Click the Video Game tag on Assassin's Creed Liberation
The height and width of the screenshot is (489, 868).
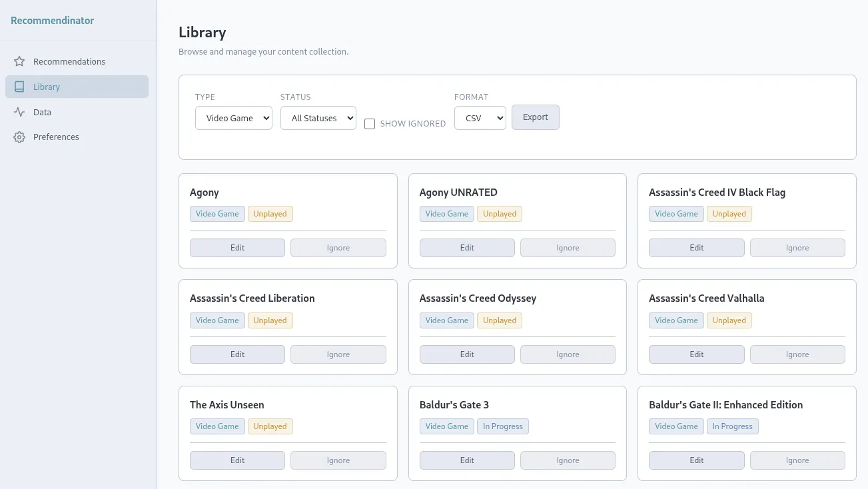point(217,320)
